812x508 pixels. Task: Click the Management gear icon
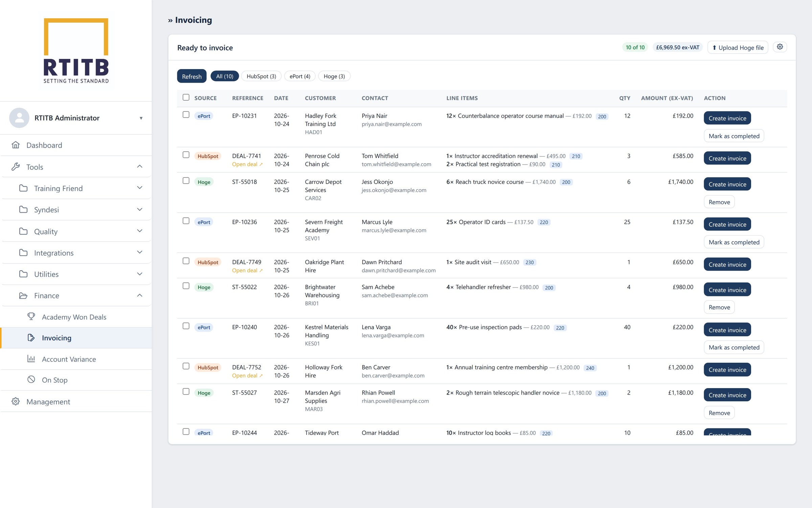coord(16,401)
